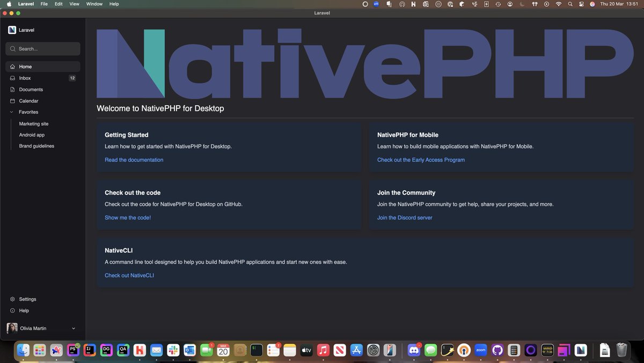Click the Calendar icon in the sidebar

(x=13, y=101)
